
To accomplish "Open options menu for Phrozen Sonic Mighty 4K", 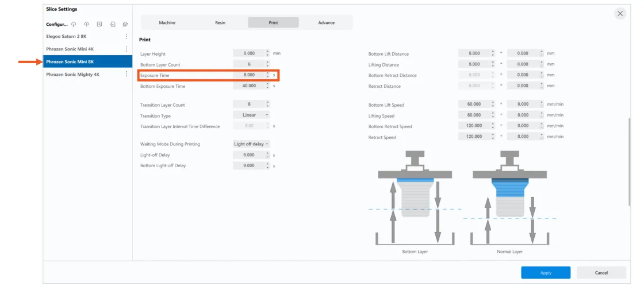I will (126, 74).
